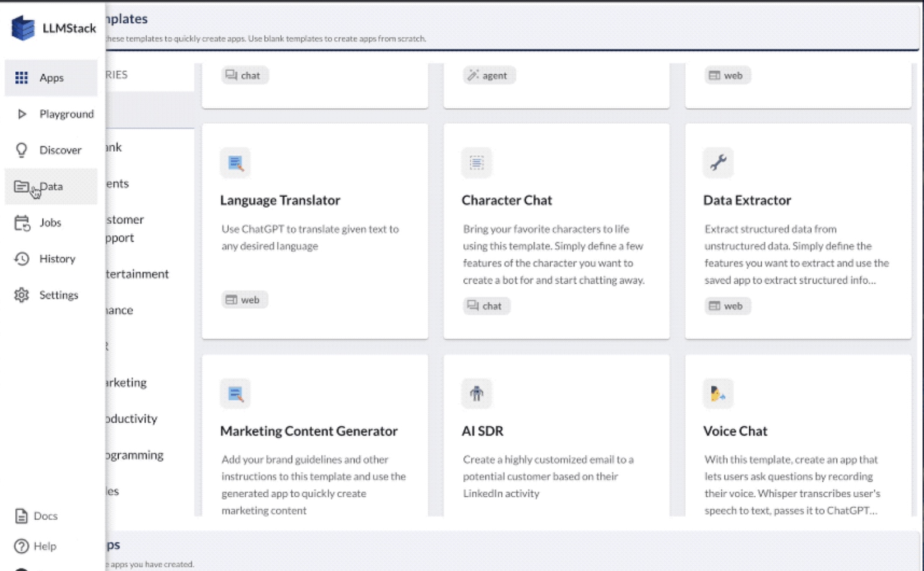Open the Voice Chat template title
Image resolution: width=924 pixels, height=571 pixels.
[735, 431]
